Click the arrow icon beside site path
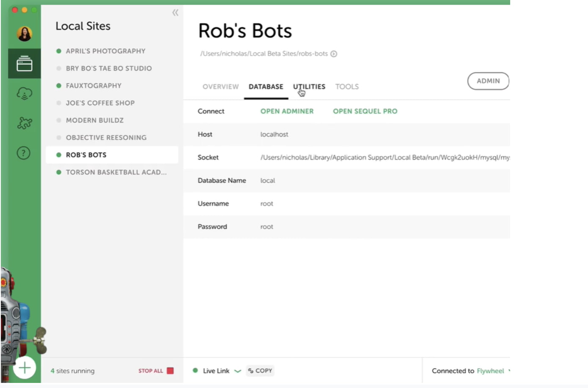The width and height of the screenshot is (588, 388). (x=334, y=54)
